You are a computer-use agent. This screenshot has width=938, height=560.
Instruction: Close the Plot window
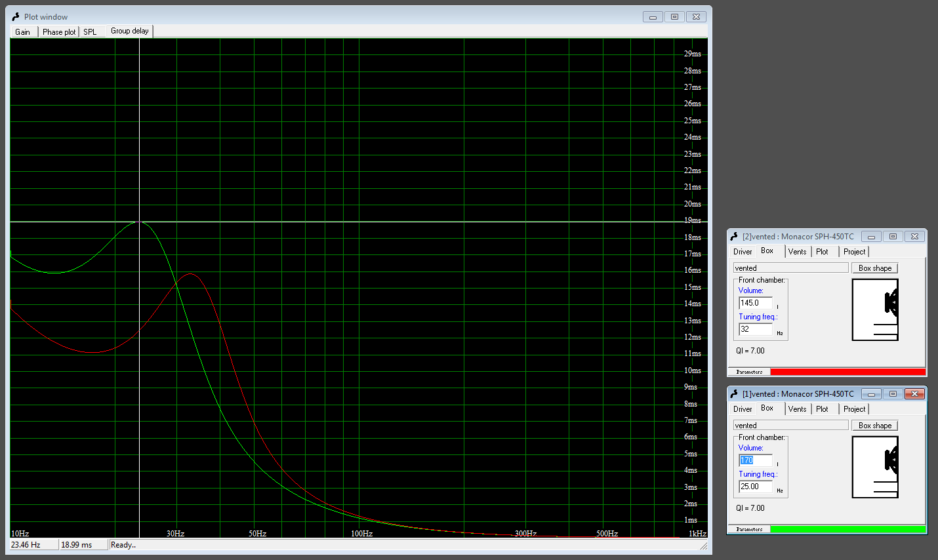coord(696,16)
